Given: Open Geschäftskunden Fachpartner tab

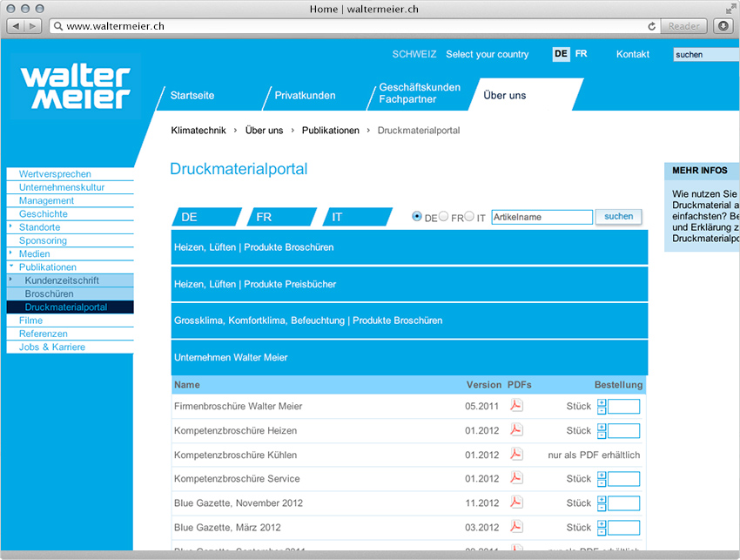Looking at the screenshot, I should [420, 93].
